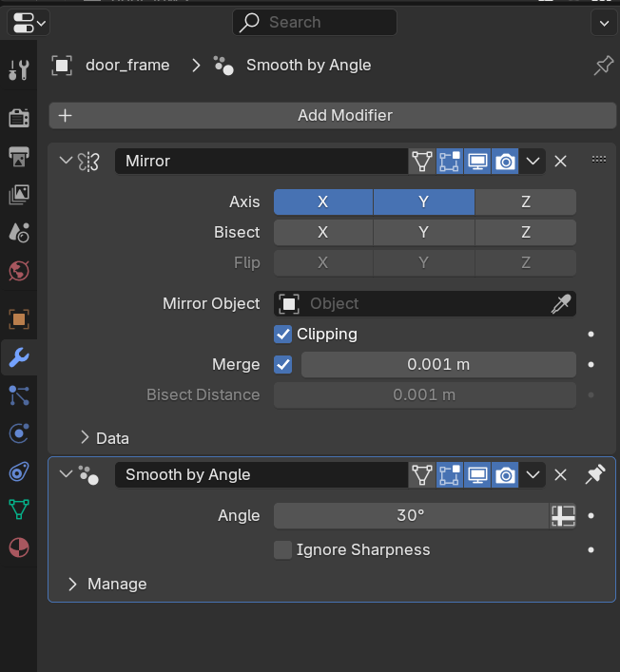Open the Scene properties tab
The height and width of the screenshot is (672, 620).
pos(19,233)
